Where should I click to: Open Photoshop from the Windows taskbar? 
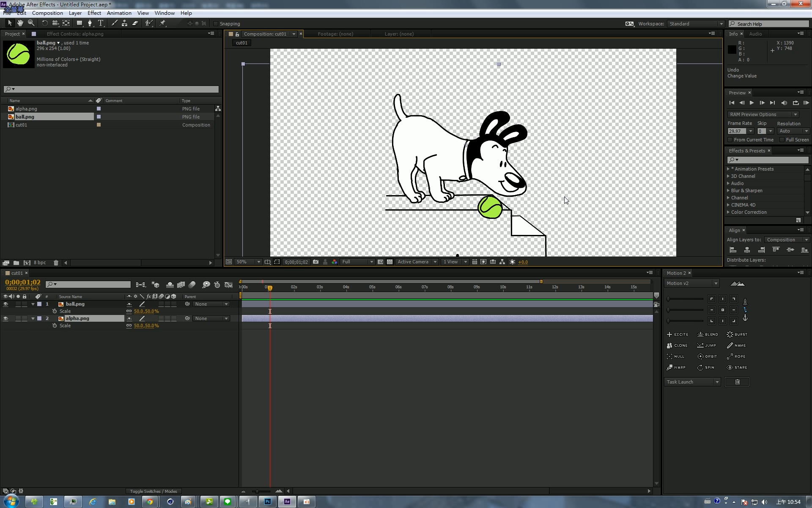(x=268, y=502)
